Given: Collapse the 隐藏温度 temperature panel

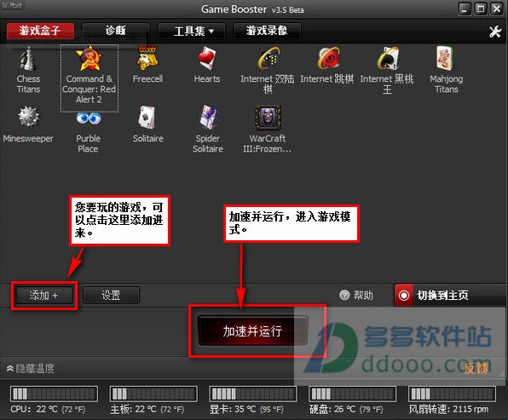Looking at the screenshot, I should click(30, 368).
